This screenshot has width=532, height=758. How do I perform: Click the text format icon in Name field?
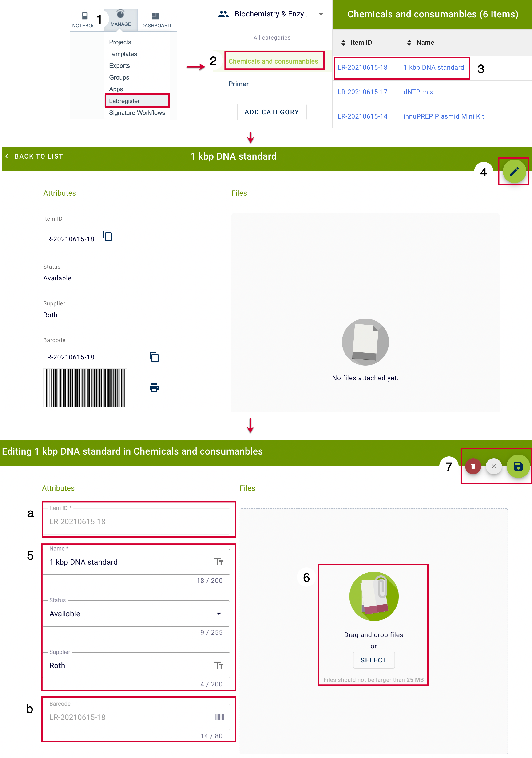219,562
